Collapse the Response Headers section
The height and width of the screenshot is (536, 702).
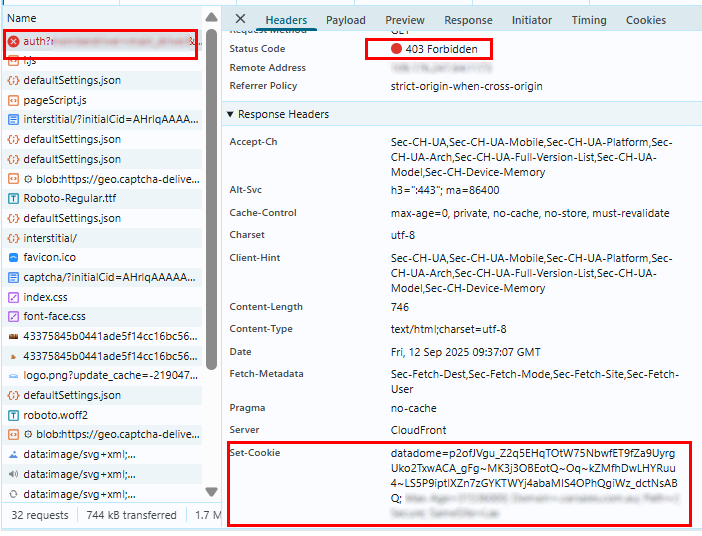coord(231,114)
